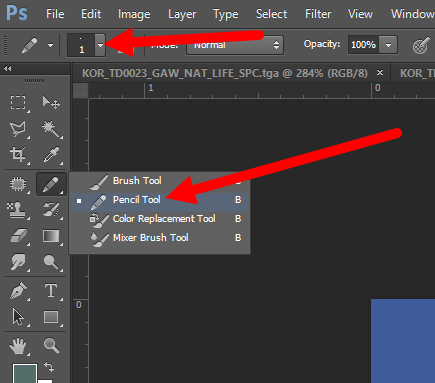Switch to second KOR_T document tab
The height and width of the screenshot is (383, 435).
coord(417,73)
